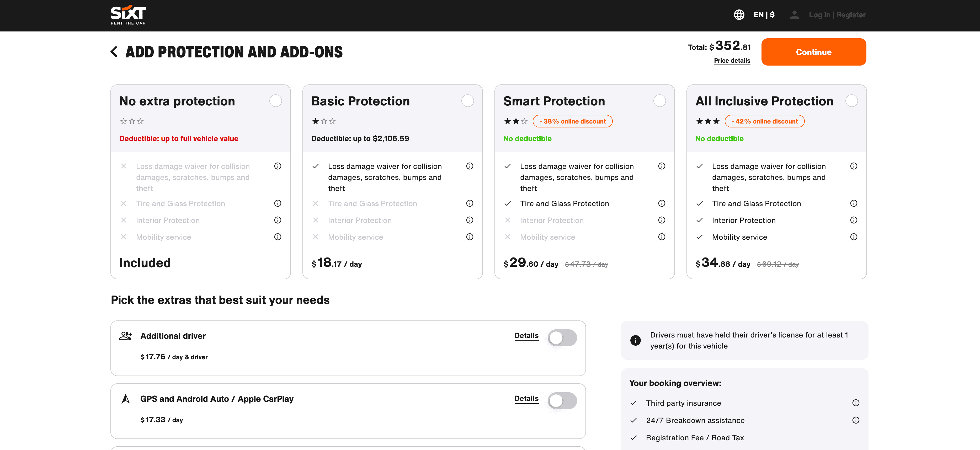Click the back arrow beside page title

114,52
